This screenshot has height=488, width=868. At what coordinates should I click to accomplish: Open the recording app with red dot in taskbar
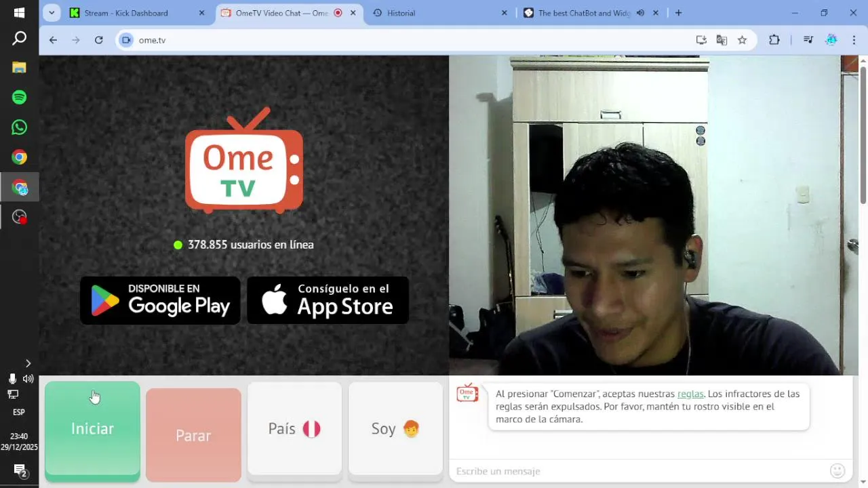tap(19, 217)
